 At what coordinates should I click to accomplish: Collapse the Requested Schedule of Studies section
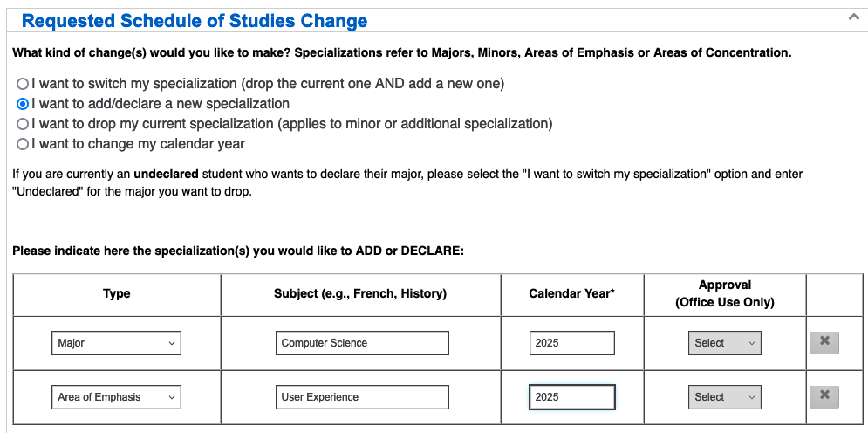854,17
